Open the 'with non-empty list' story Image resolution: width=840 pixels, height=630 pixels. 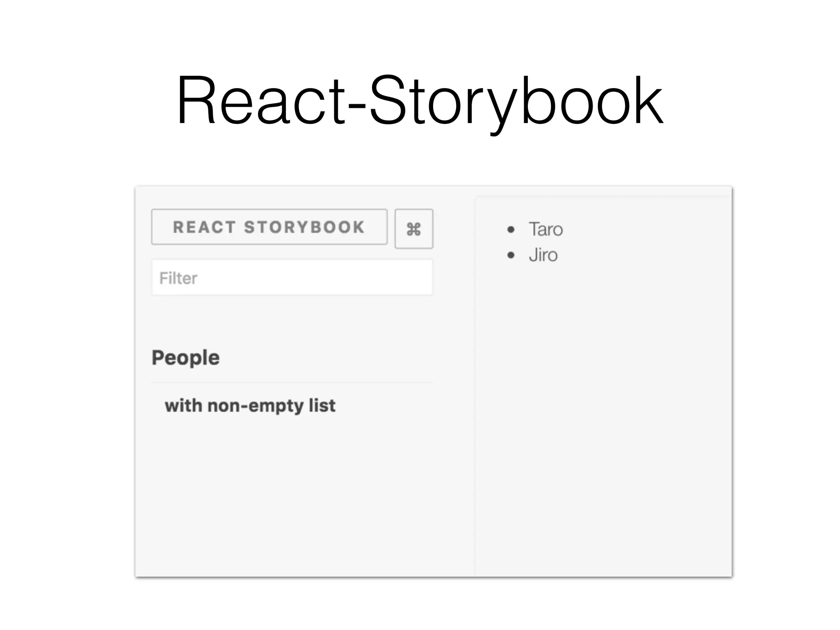coord(250,406)
